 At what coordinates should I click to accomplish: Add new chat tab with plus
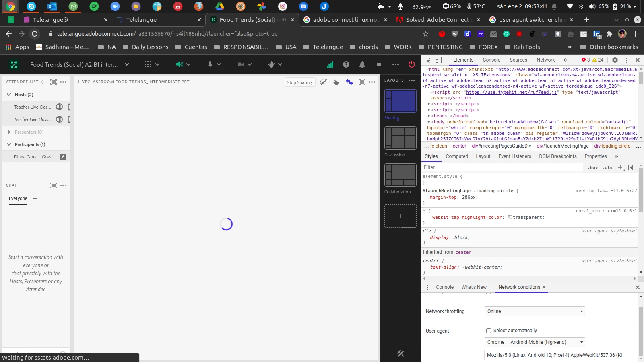pyautogui.click(x=35, y=198)
